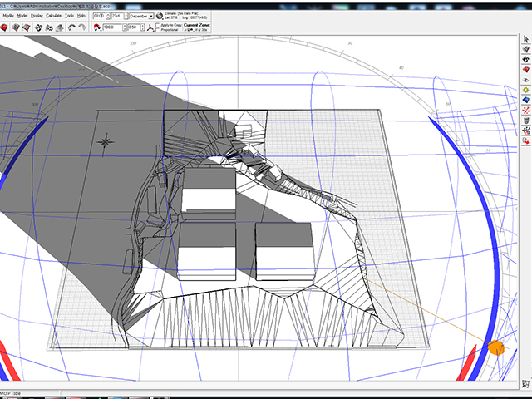This screenshot has height=399, width=532.
Task: Click the black paw icon in right toolbar
Action: coord(526,60)
